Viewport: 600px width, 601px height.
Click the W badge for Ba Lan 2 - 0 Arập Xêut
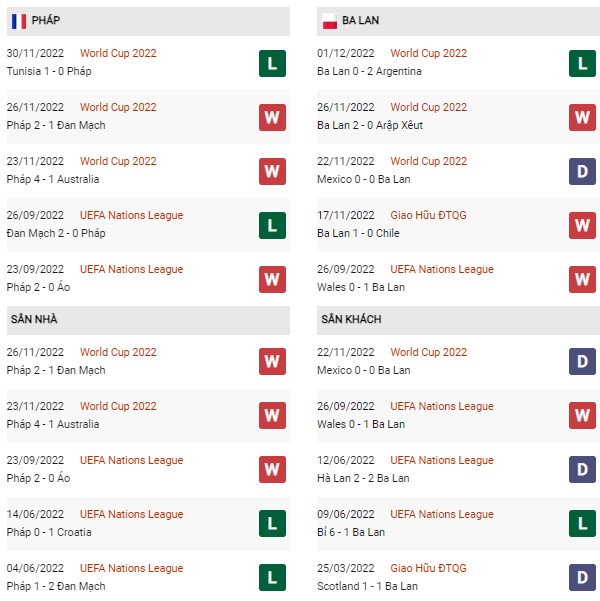click(x=582, y=117)
